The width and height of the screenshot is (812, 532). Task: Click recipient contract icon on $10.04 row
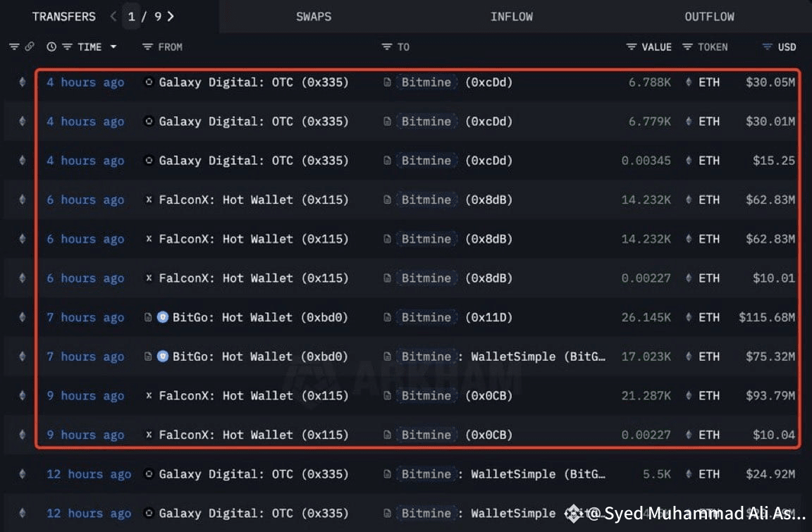(387, 435)
